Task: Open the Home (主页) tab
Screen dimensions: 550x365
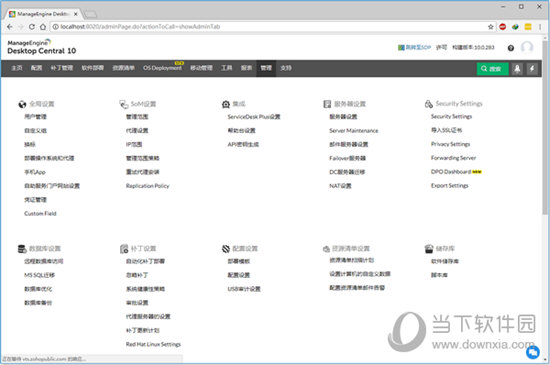Action: coord(16,68)
